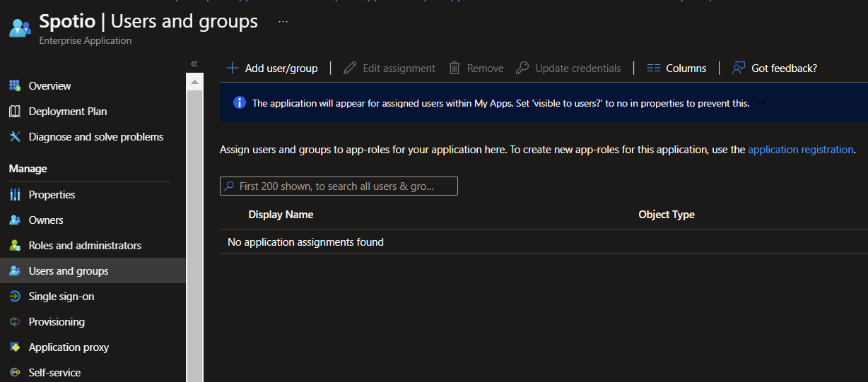The width and height of the screenshot is (868, 382).
Task: Click the magnifier icon in search box
Action: (230, 186)
